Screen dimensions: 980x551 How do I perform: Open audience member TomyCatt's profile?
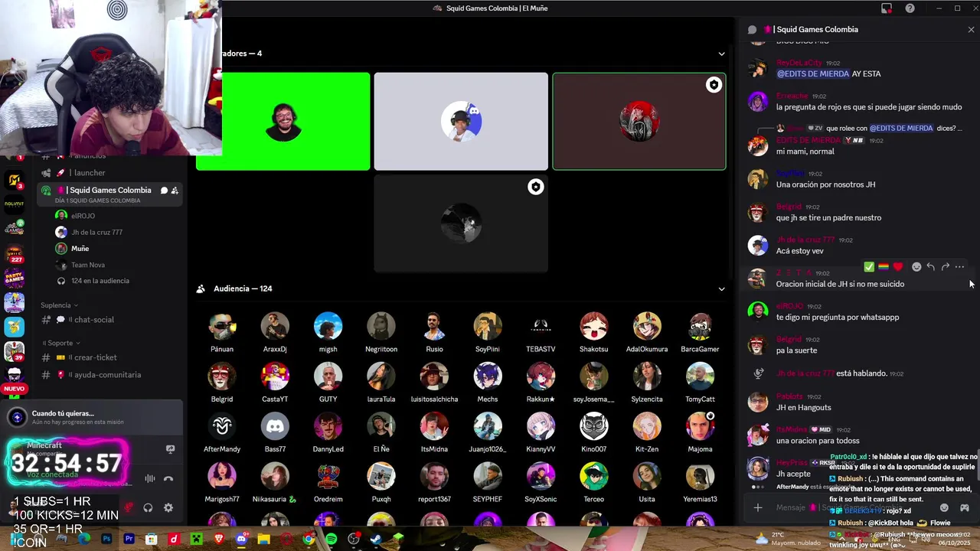700,383
